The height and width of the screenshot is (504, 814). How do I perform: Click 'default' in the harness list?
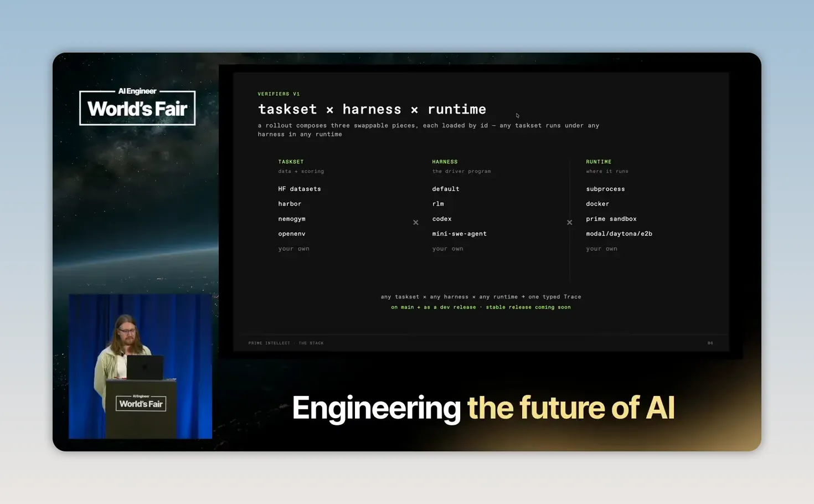(446, 189)
